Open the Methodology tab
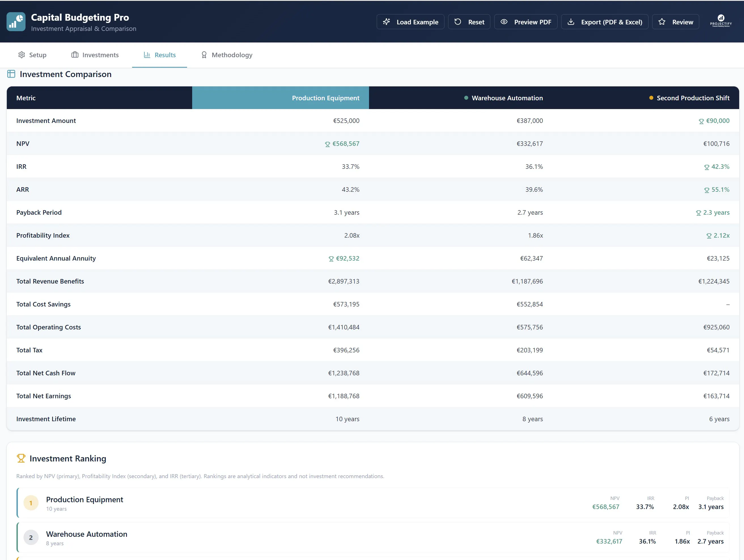The width and height of the screenshot is (744, 560). pyautogui.click(x=227, y=55)
